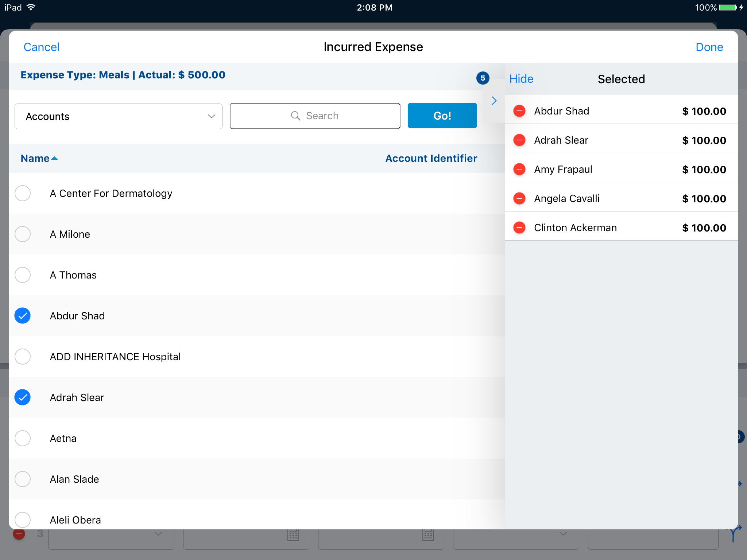Screen dimensions: 747x560
Task: Remove Adrah Slear using red minus
Action: click(519, 140)
